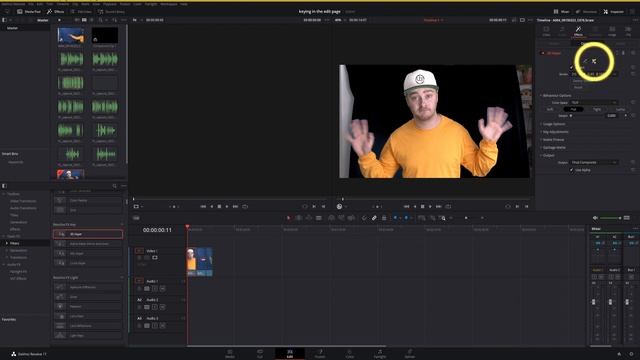Switch to the Cut page tab
640x360 pixels.
point(260,353)
